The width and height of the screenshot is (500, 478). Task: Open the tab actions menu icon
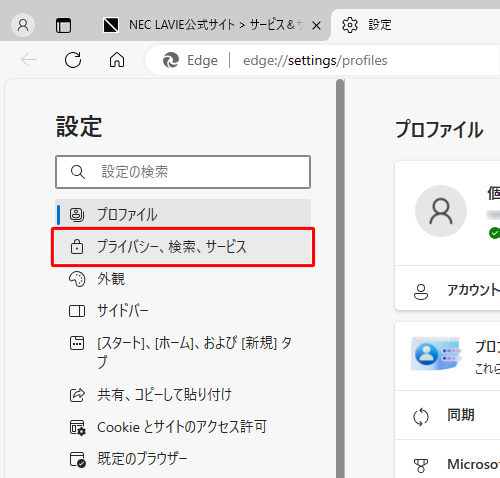63,25
